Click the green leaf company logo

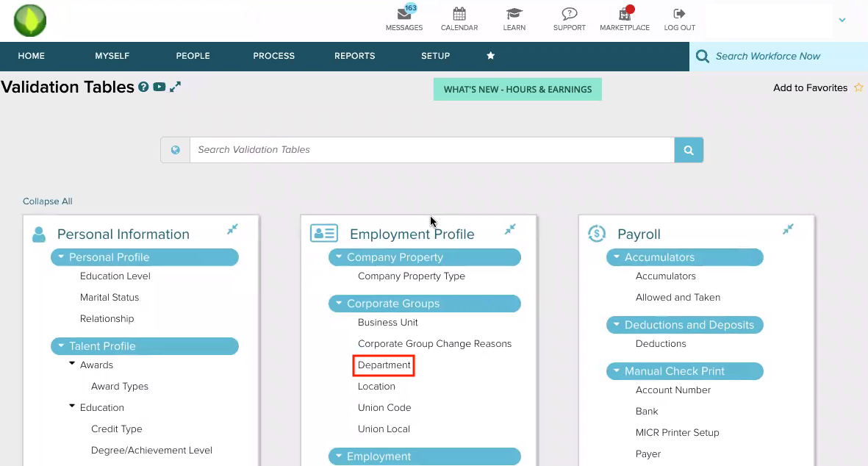[x=30, y=21]
